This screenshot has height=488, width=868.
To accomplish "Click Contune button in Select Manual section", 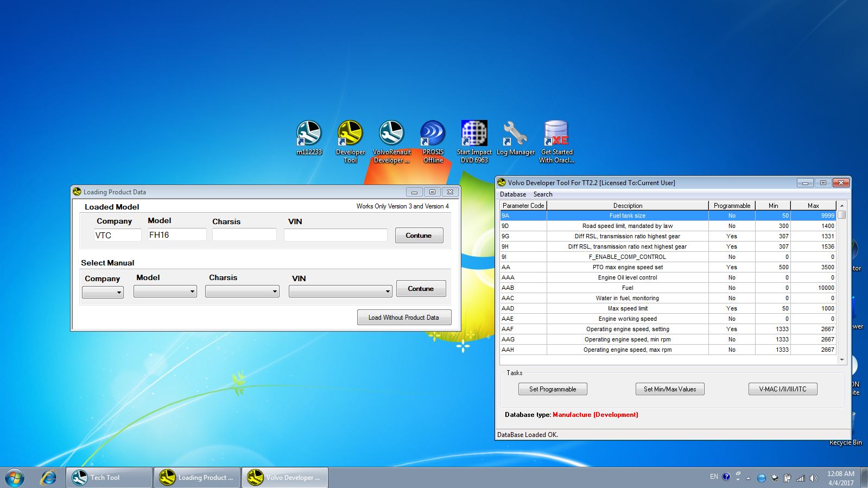I will pos(421,289).
